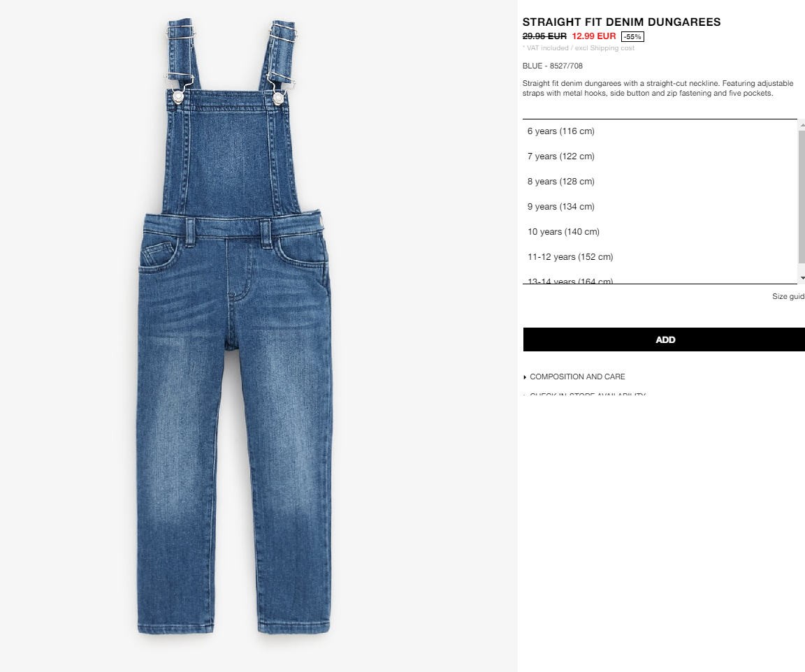The image size is (805, 672).
Task: Click the crossed-out 29.95 EUR price
Action: click(545, 36)
